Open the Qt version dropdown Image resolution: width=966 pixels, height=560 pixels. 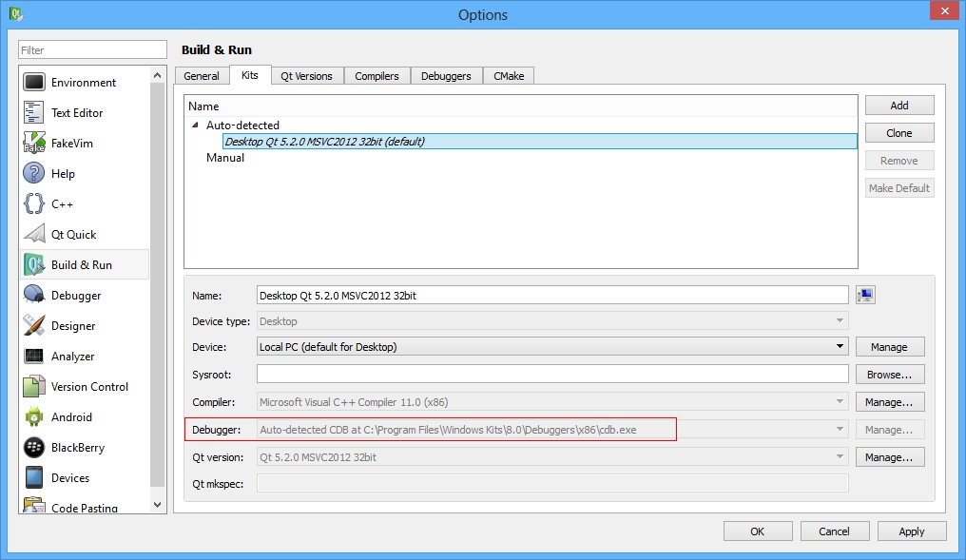pos(552,457)
